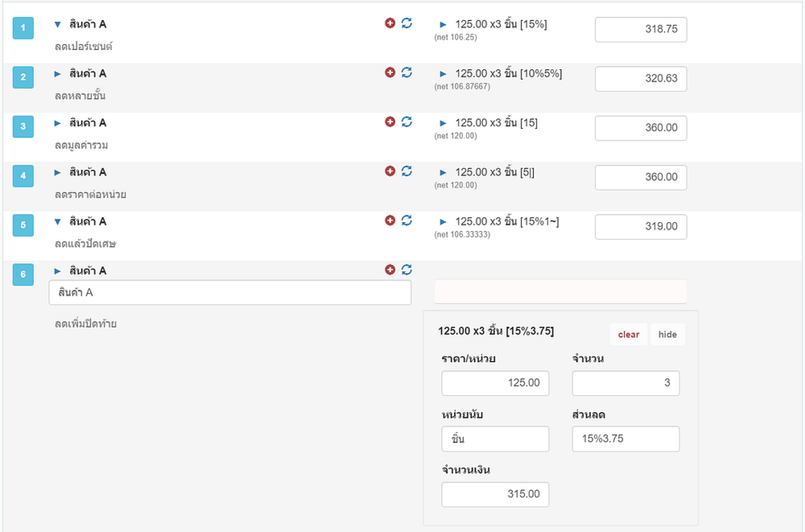Click red plus icon on row 3

390,122
